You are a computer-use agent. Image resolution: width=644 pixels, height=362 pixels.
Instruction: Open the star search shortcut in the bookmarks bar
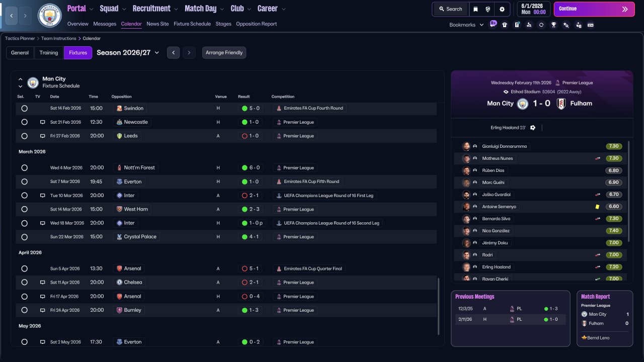click(x=566, y=25)
